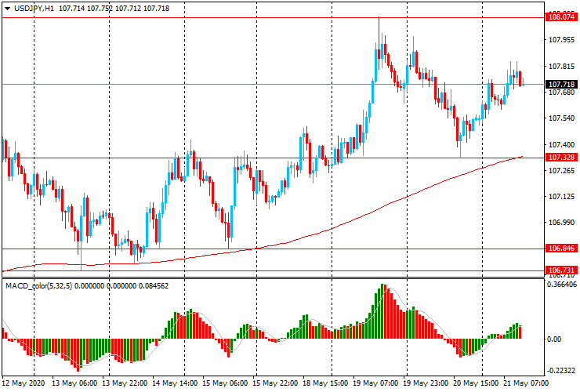Click the MACD scale value 0.366406

coord(562,285)
